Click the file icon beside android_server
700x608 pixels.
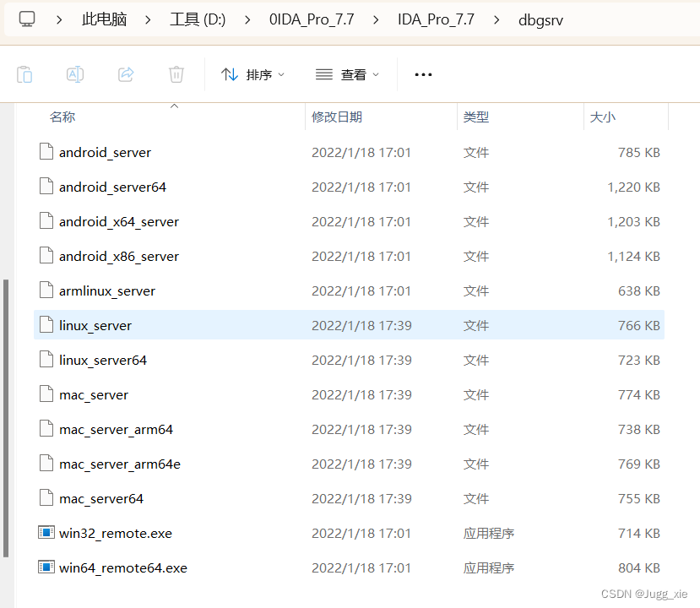point(46,151)
